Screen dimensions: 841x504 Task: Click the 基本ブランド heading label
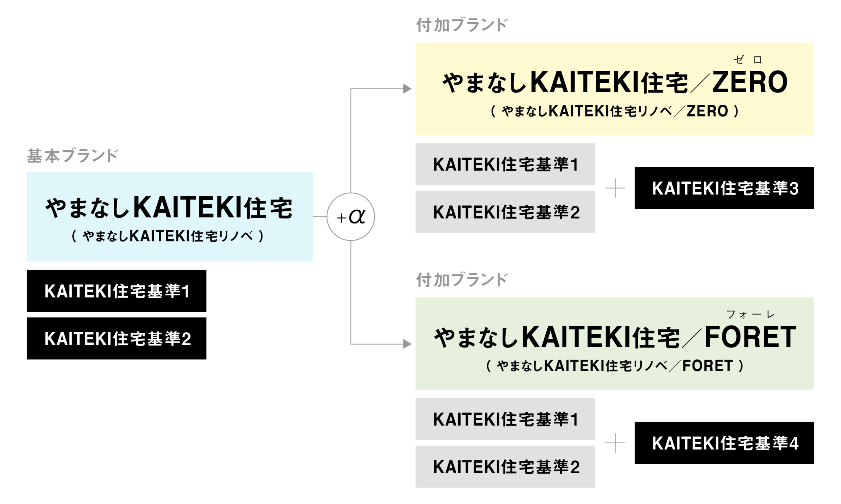click(x=72, y=156)
